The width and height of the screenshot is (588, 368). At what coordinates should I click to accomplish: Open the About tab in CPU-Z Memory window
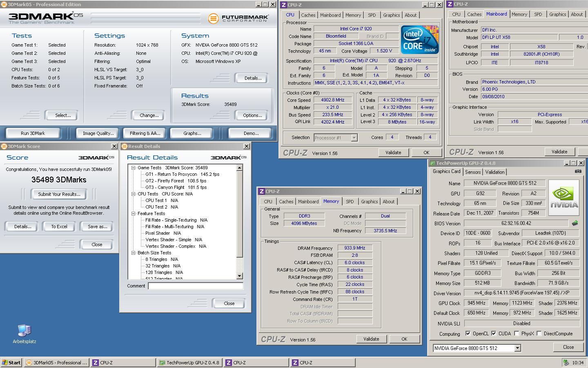(388, 202)
